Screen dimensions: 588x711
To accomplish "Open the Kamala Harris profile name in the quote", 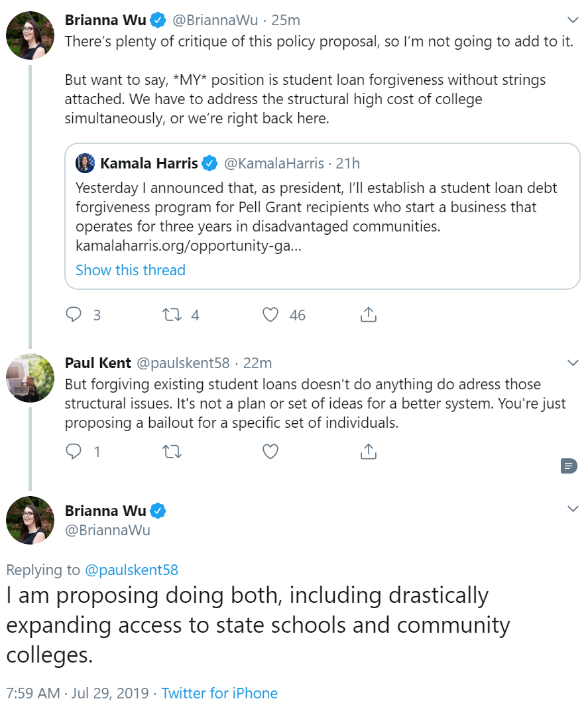I will tap(148, 163).
